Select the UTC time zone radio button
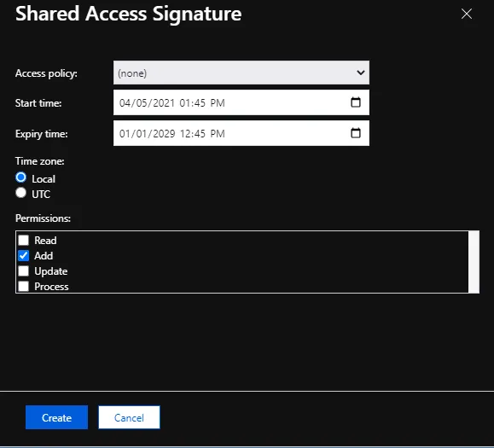Screen dimensions: 494x448 20,193
